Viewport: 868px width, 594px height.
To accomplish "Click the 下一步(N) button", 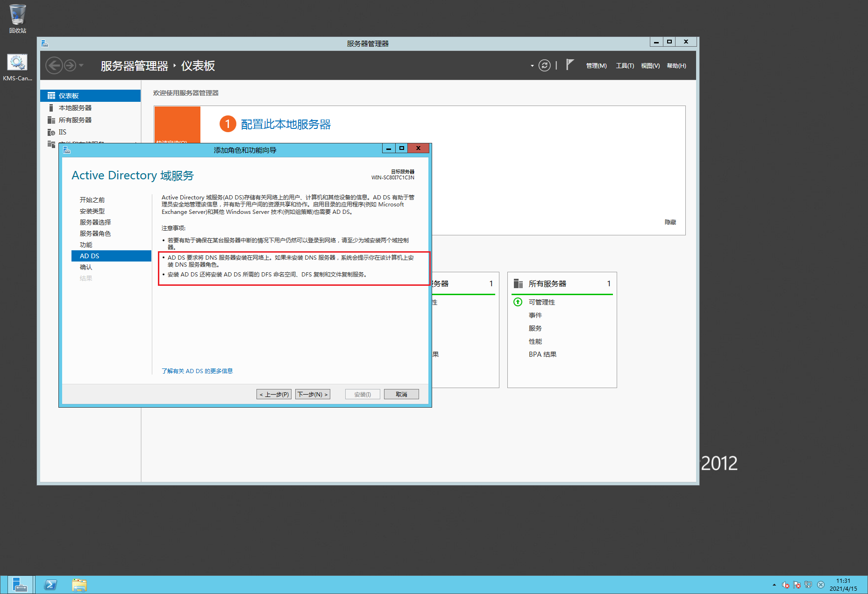I will (x=313, y=394).
